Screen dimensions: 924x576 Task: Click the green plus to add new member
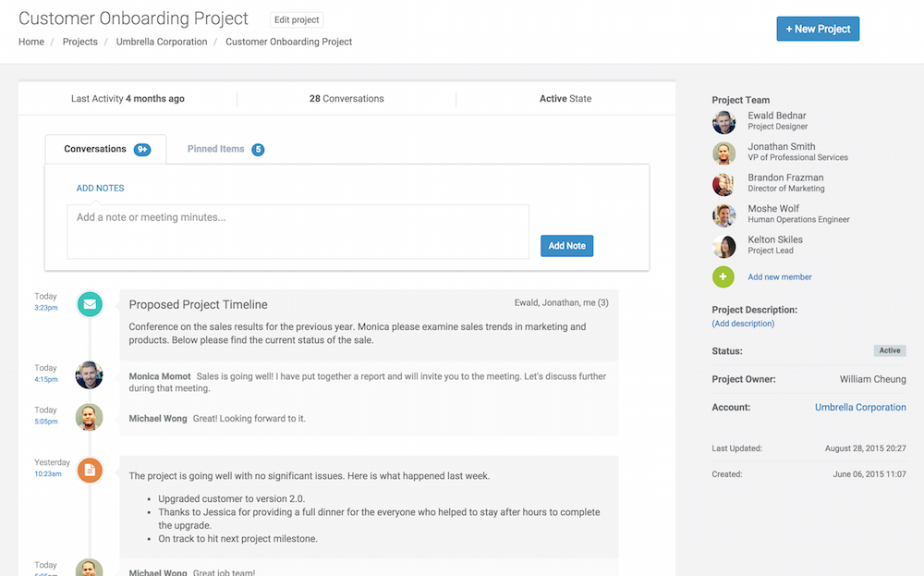723,276
